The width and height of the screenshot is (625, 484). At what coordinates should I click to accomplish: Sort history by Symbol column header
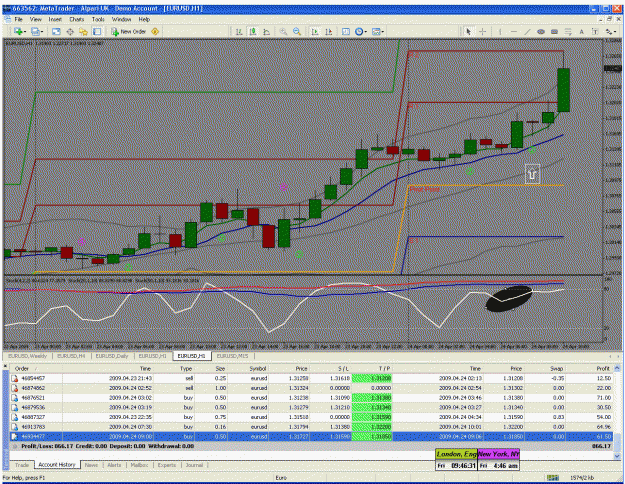[248, 368]
